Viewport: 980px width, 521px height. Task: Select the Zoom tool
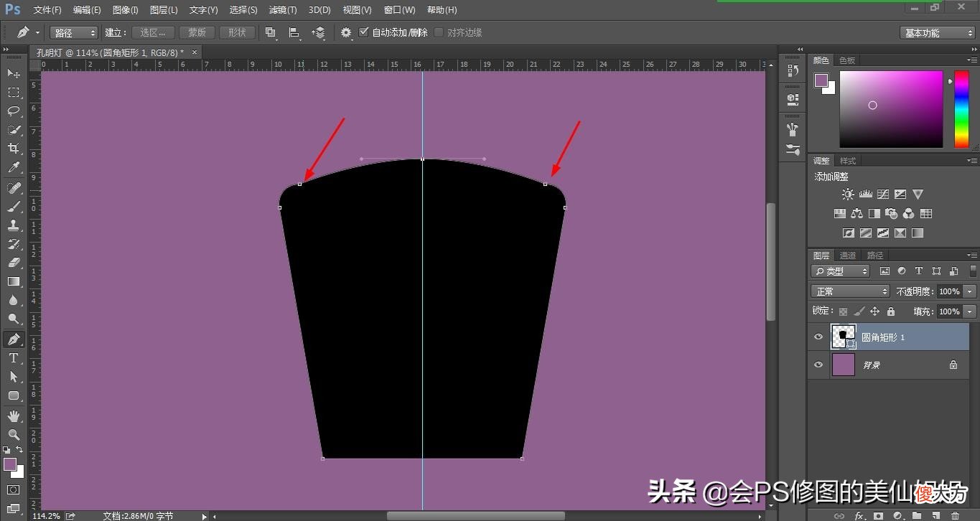tap(14, 435)
